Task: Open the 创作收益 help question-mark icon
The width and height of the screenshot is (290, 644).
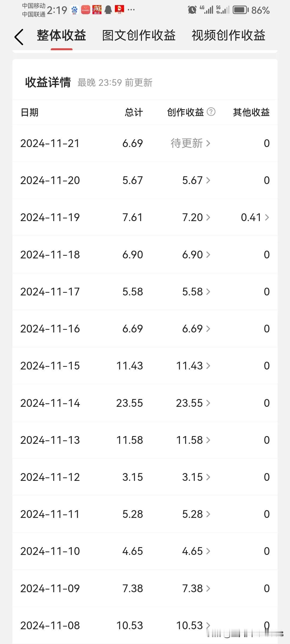Action: tap(211, 112)
